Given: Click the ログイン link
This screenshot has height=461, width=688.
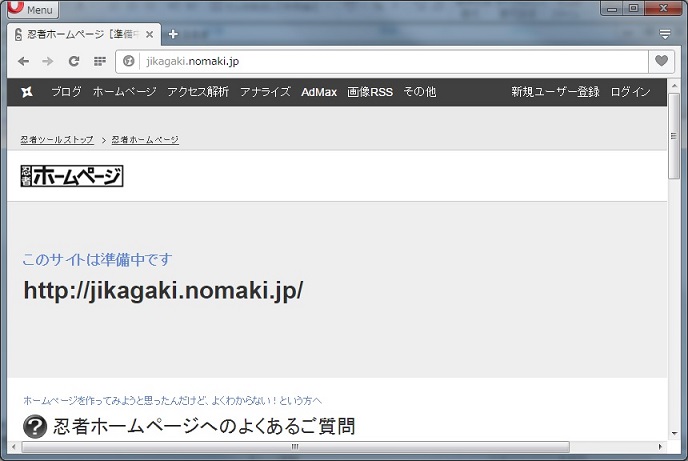Looking at the screenshot, I should pos(631,92).
